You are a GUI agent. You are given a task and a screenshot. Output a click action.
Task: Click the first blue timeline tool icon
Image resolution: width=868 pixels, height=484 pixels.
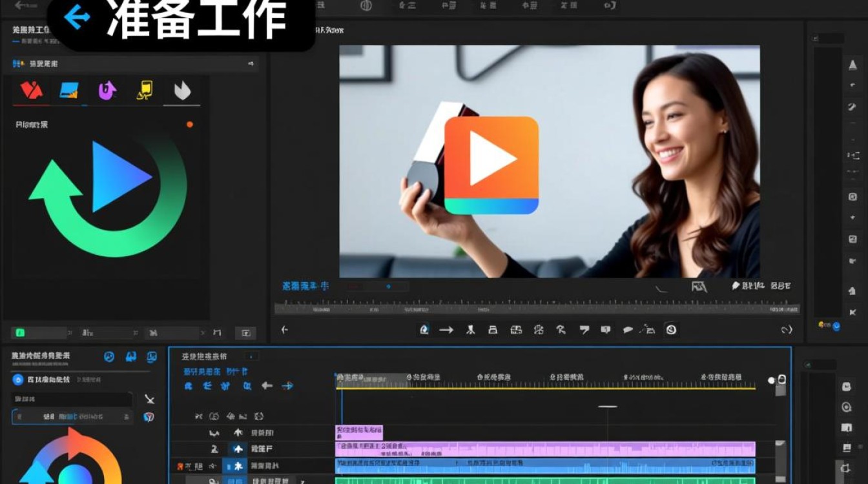click(x=189, y=386)
